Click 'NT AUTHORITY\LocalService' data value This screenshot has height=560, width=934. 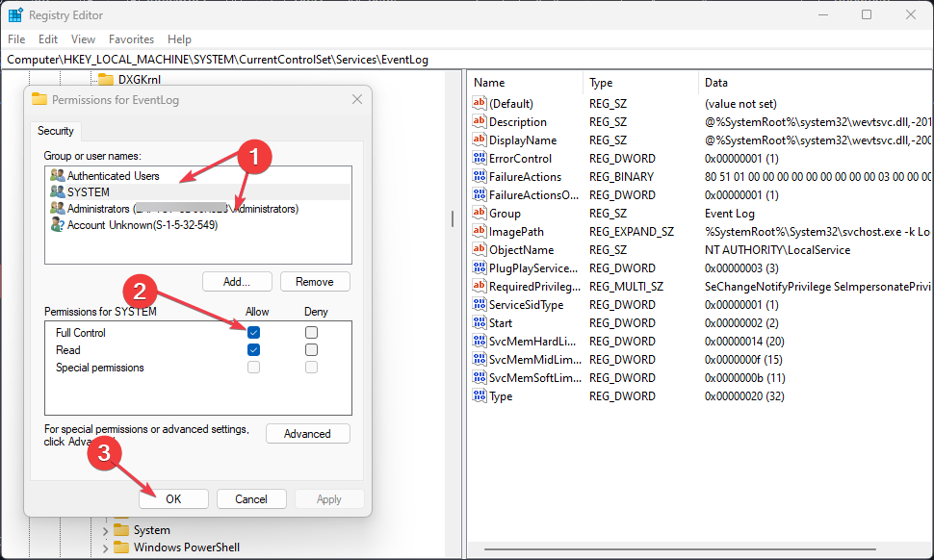(x=777, y=250)
